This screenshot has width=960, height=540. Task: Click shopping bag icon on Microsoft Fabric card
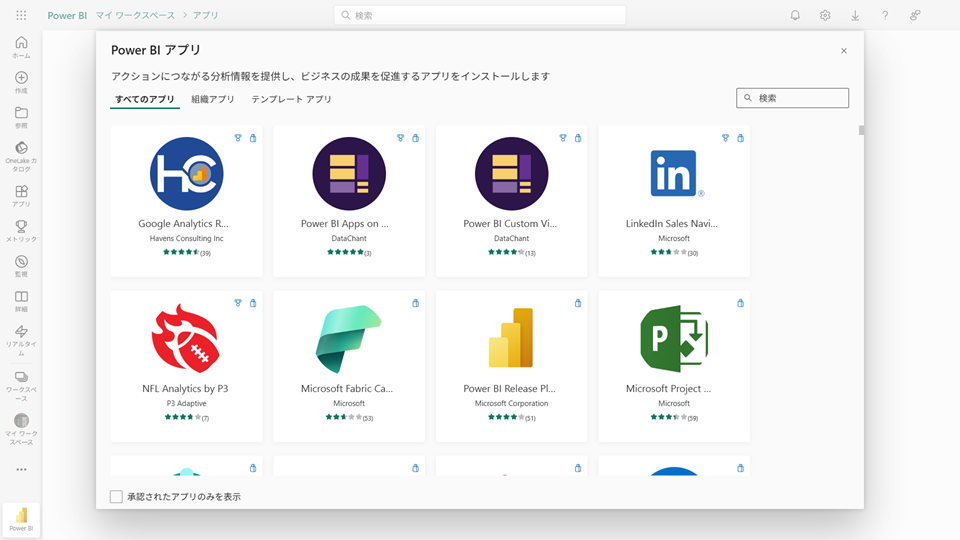click(415, 303)
